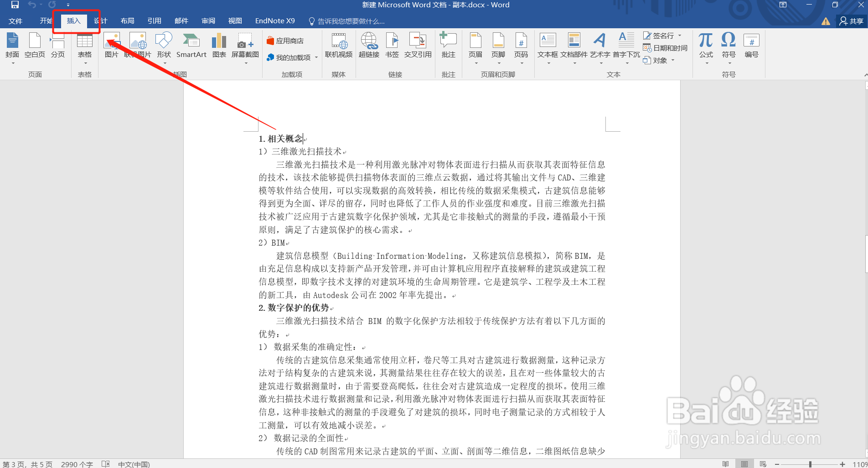Zoom out with the minus button

(777, 464)
